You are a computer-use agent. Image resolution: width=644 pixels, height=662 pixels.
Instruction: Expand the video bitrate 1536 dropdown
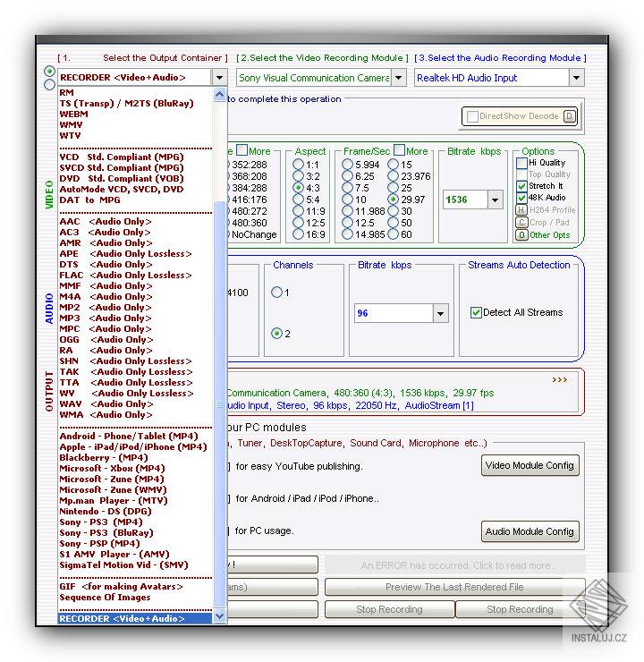495,199
